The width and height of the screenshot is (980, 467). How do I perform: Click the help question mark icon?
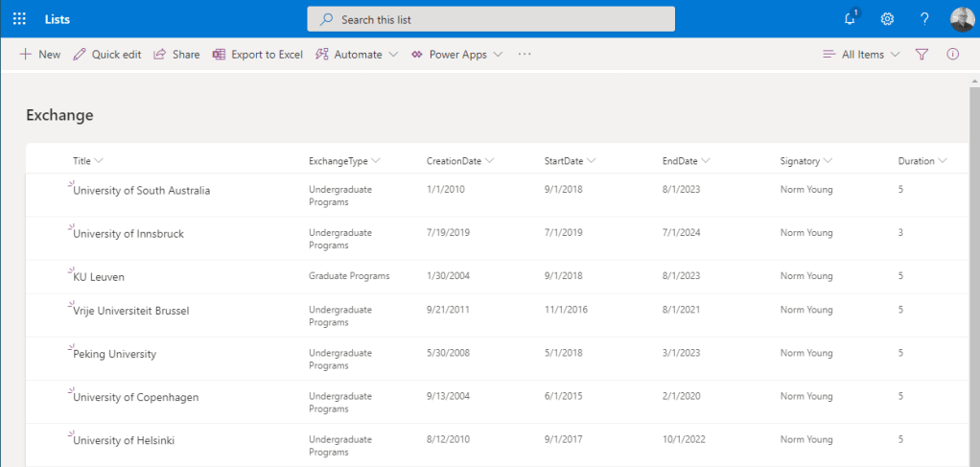924,19
